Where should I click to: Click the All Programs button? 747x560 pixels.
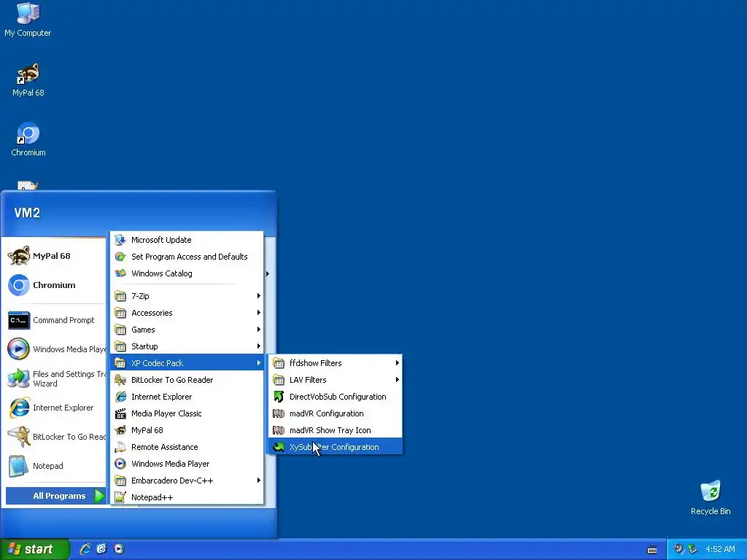[x=55, y=496]
